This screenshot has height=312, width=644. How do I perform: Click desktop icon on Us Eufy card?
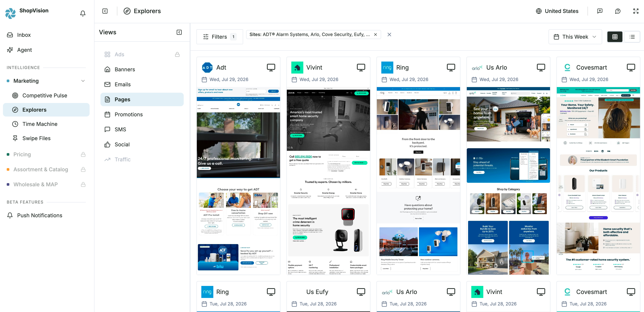tap(361, 292)
